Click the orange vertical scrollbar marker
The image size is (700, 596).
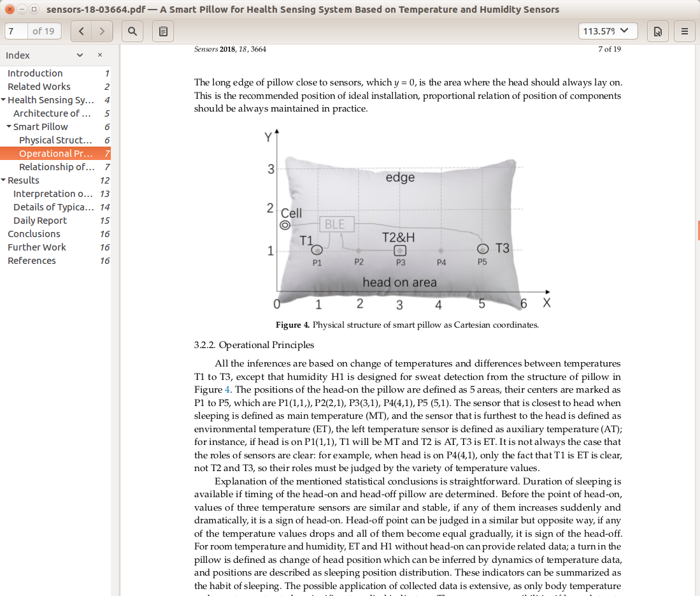pyautogui.click(x=698, y=230)
